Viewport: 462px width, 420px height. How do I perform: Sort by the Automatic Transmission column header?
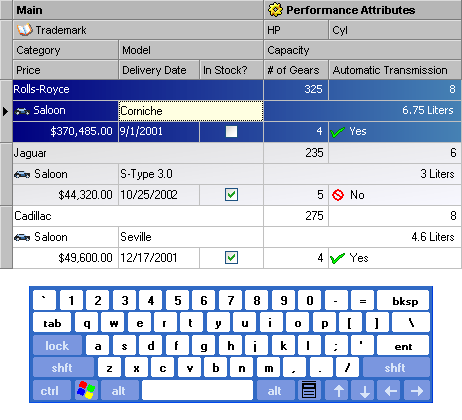[x=395, y=70]
